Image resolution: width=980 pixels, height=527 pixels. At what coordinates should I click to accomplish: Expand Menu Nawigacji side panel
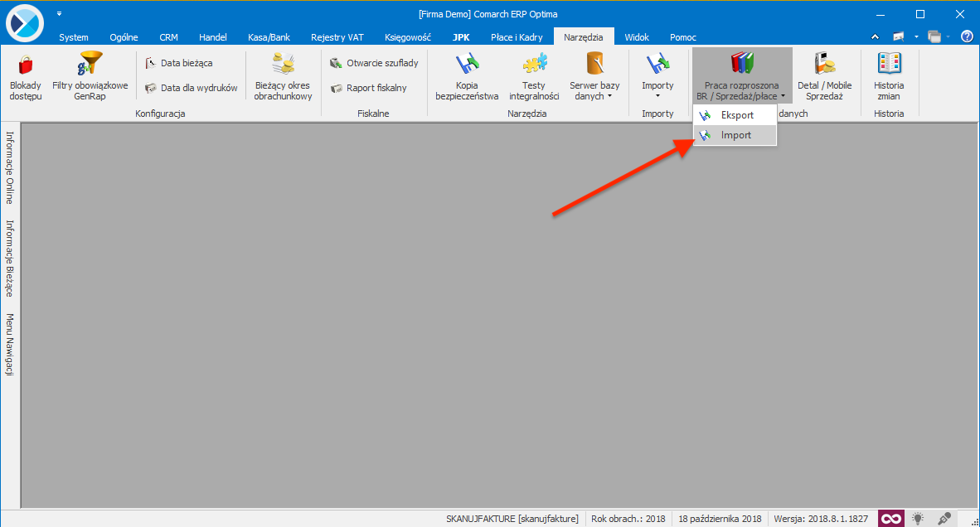click(x=10, y=346)
